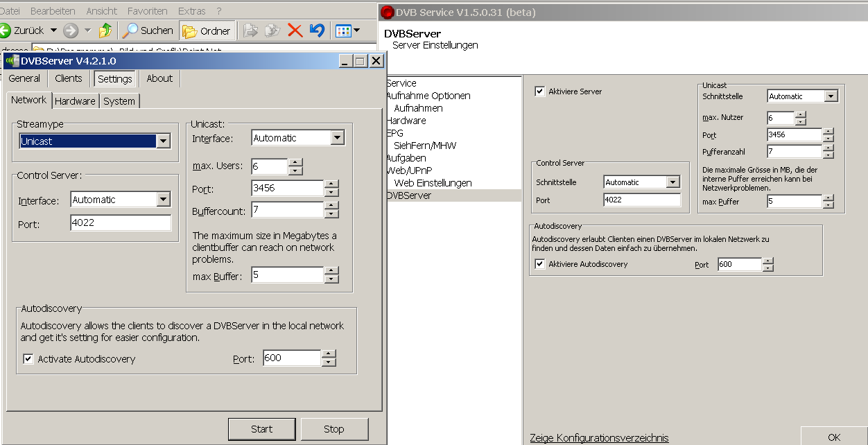The height and width of the screenshot is (445, 868).
Task: Open the Extras menu
Action: (x=191, y=11)
